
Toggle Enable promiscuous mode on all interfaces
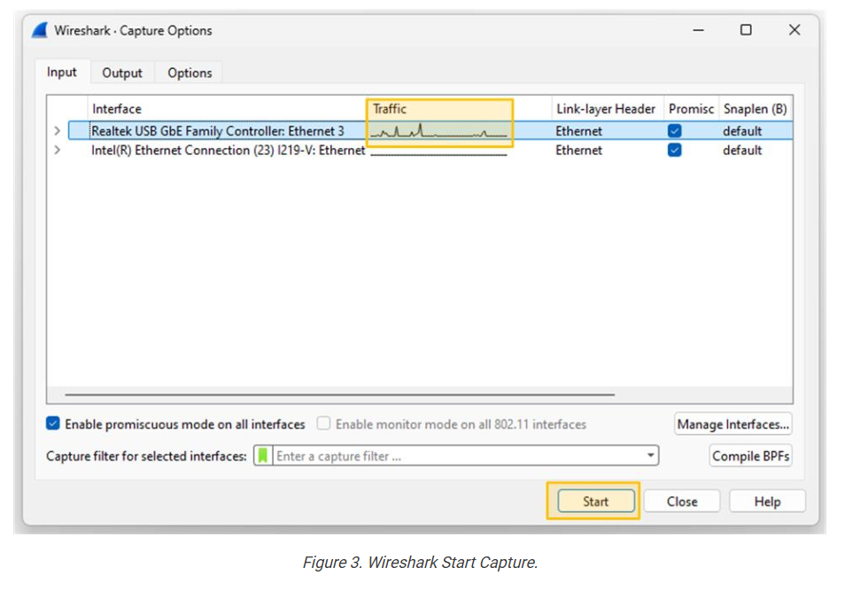tap(54, 424)
